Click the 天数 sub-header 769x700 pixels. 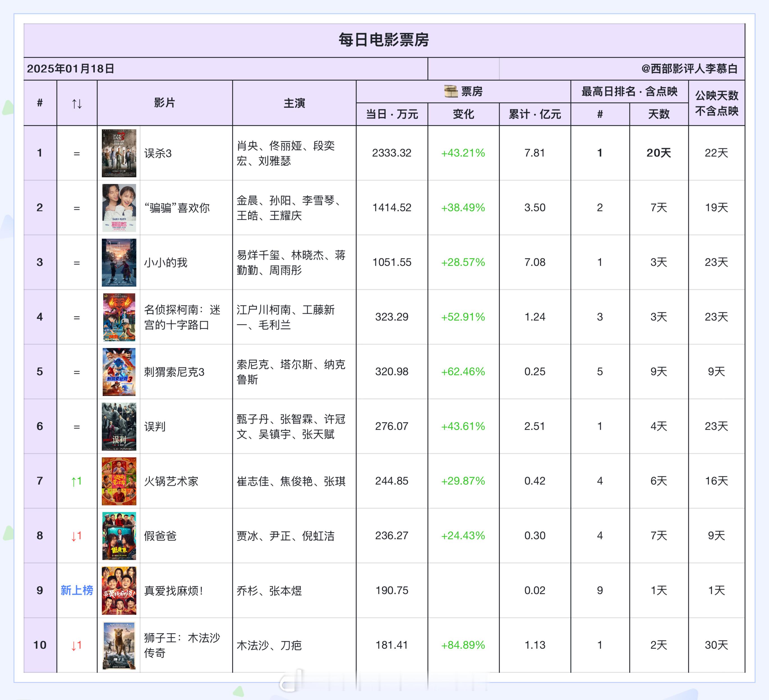(659, 114)
